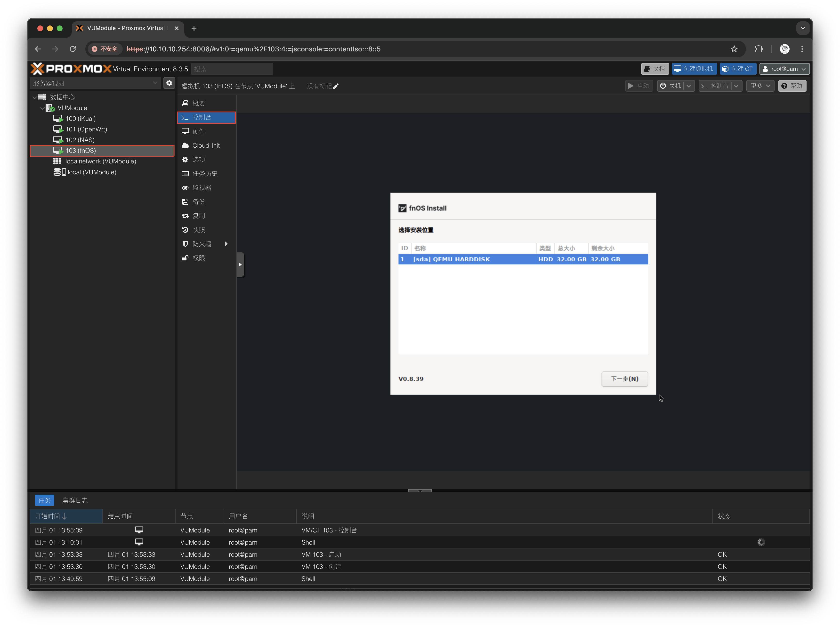Open the Backup (备份) section

click(x=199, y=201)
